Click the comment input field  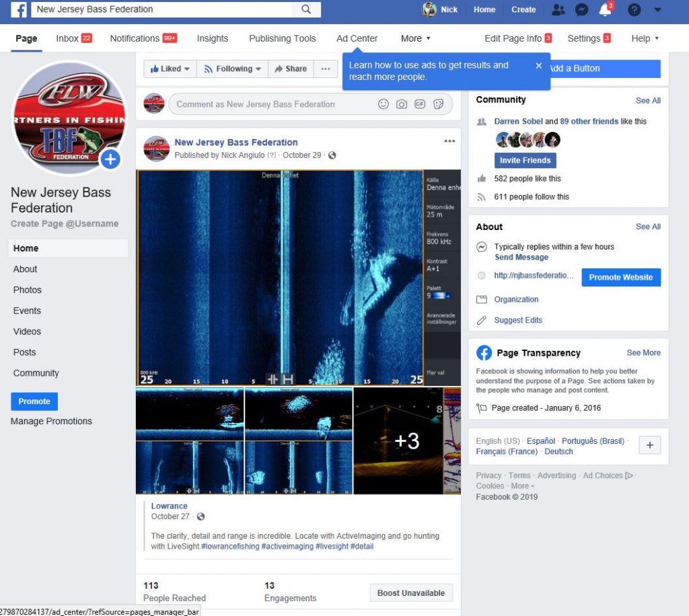273,104
